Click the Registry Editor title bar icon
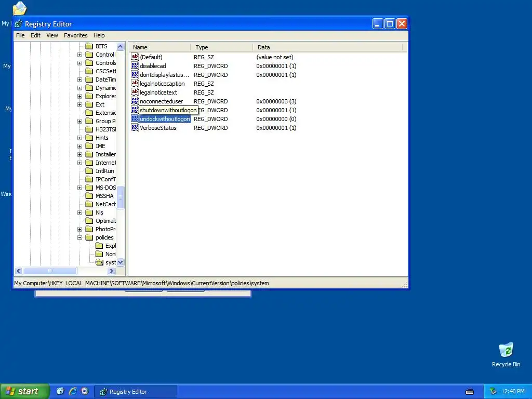 coord(18,24)
